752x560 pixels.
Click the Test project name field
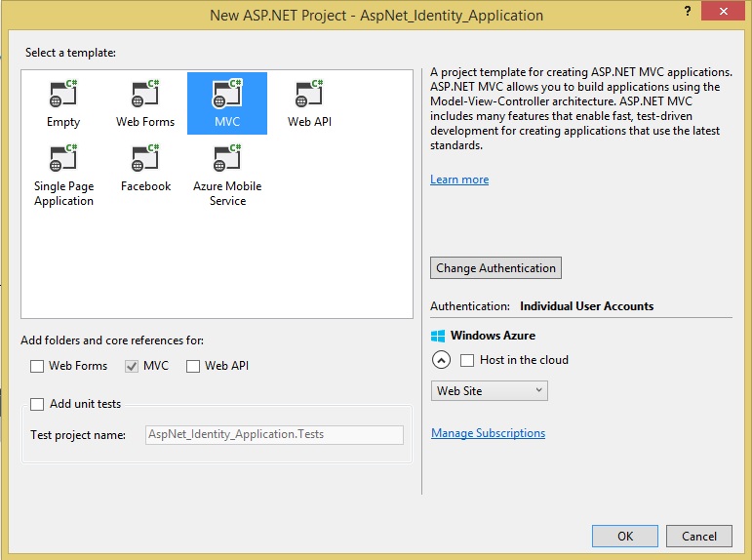pos(273,435)
